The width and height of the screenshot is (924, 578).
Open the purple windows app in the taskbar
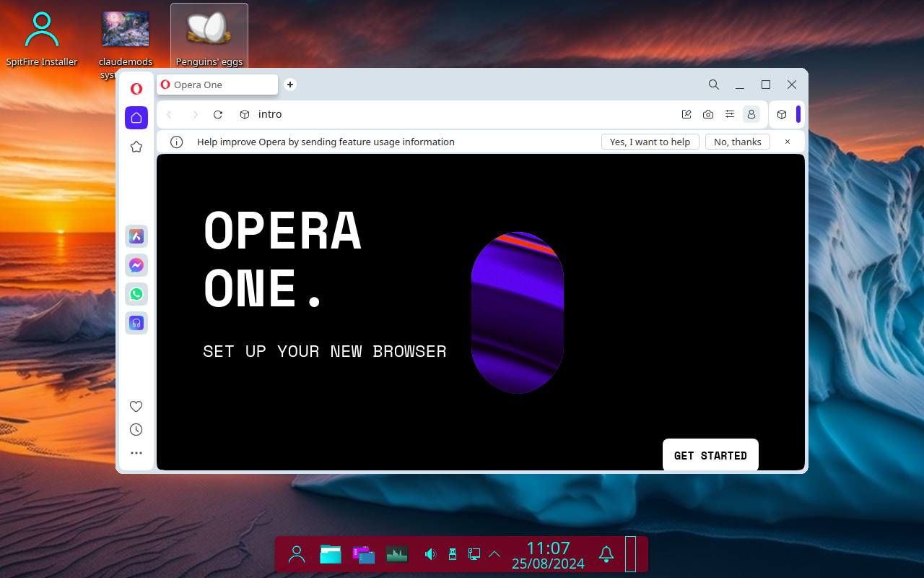click(364, 554)
